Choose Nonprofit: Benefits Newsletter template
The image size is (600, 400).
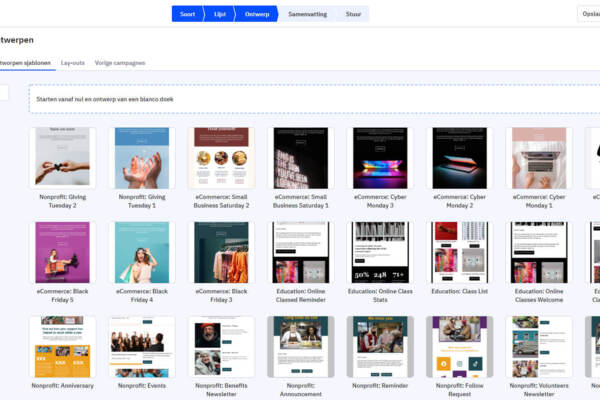(x=221, y=346)
